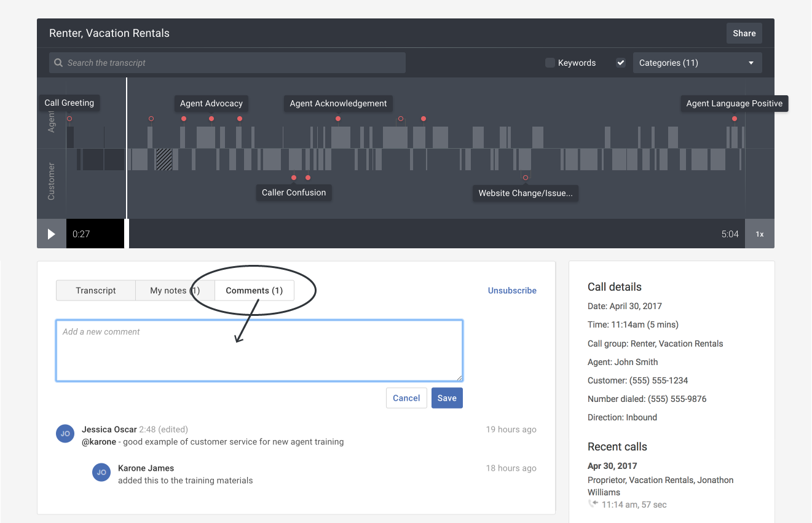Click the Share button
This screenshot has height=523, width=812.
(744, 33)
